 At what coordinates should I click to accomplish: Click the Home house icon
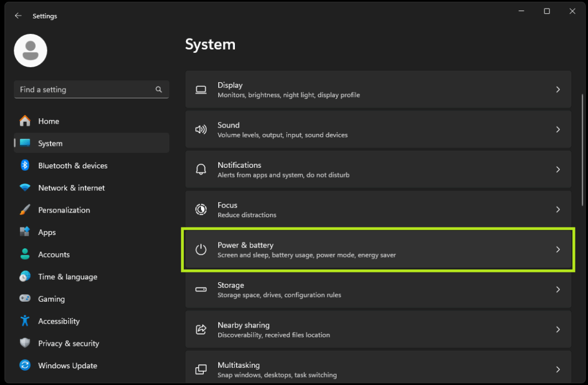[x=25, y=121]
